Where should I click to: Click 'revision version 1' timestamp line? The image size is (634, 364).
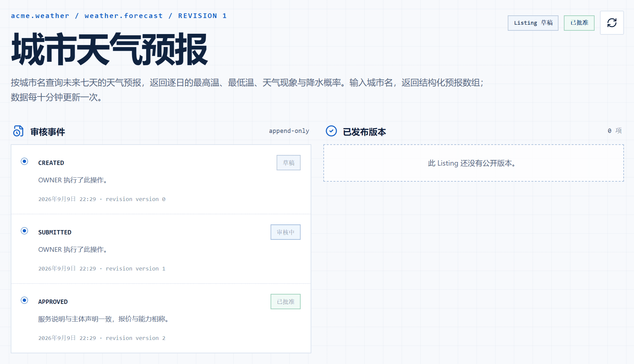102,268
